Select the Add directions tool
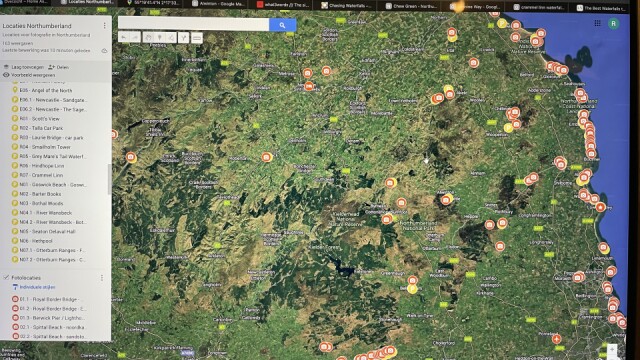The image size is (640, 360). tap(184, 38)
